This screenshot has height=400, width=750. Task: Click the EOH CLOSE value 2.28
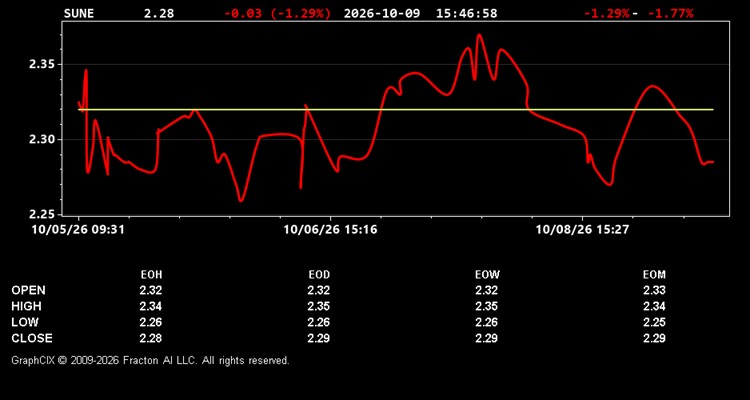click(x=151, y=338)
